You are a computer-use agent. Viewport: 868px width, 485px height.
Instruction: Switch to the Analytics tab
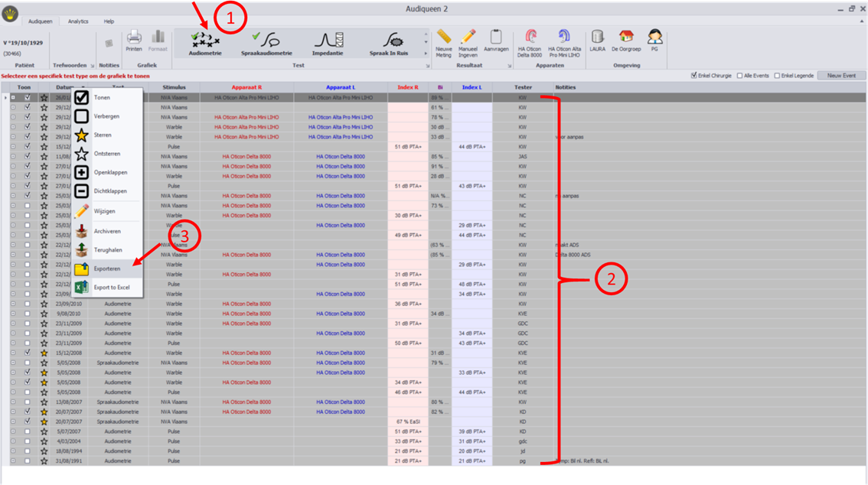tap(78, 21)
